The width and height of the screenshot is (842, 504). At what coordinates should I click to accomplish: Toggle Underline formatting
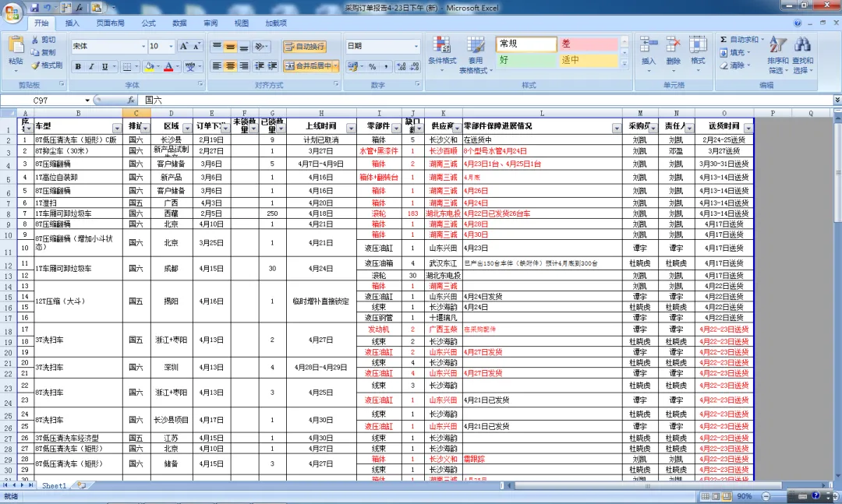pos(104,66)
